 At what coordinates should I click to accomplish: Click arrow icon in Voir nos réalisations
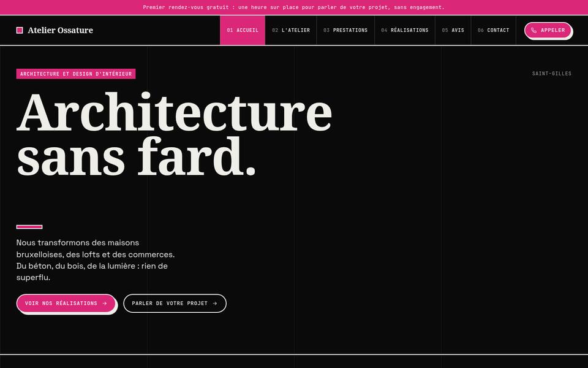105,304
